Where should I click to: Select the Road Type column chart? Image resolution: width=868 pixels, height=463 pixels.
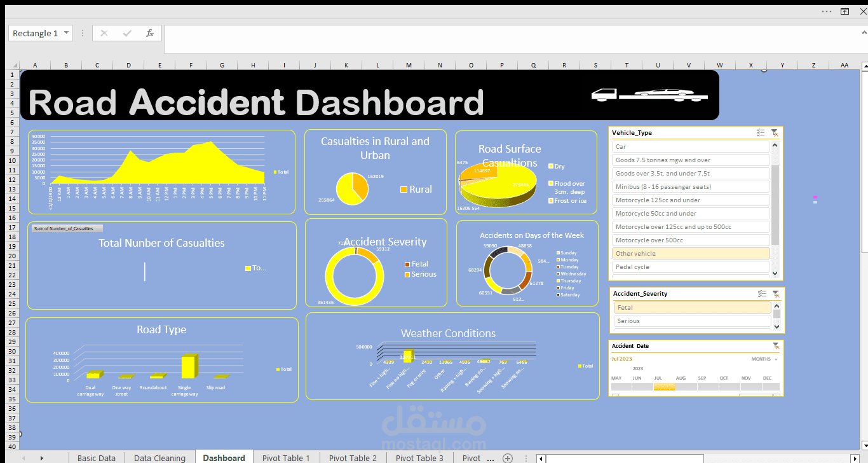pyautogui.click(x=162, y=360)
